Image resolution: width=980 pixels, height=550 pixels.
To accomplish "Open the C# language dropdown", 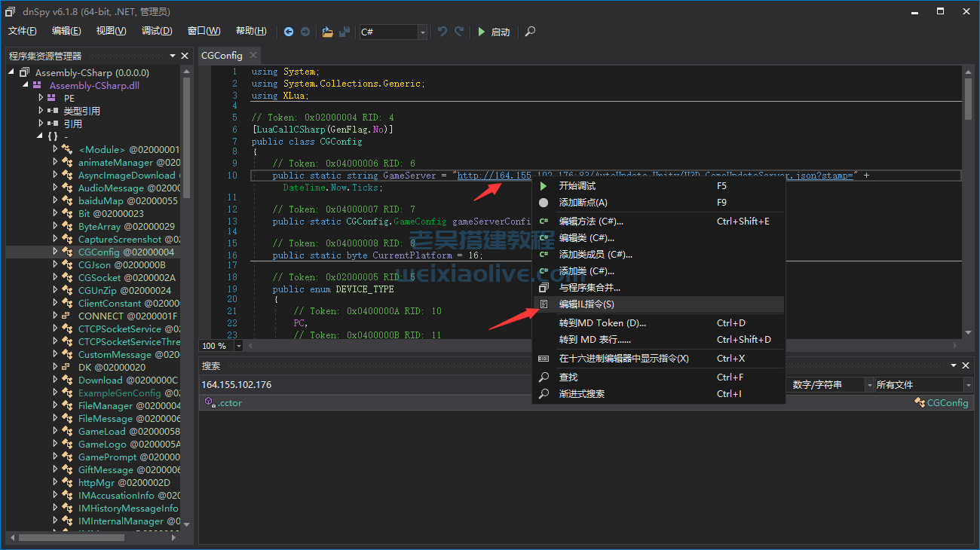I will point(422,32).
